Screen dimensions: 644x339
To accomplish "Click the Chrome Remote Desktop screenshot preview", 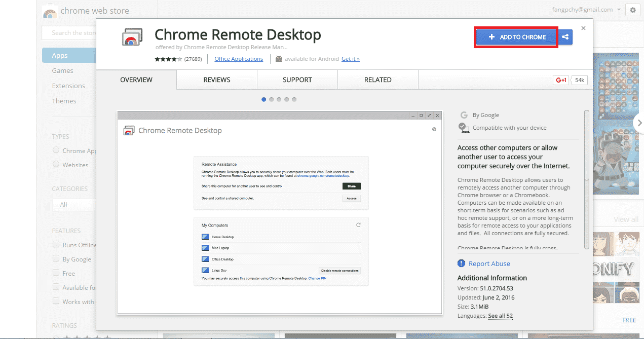I will [280, 212].
